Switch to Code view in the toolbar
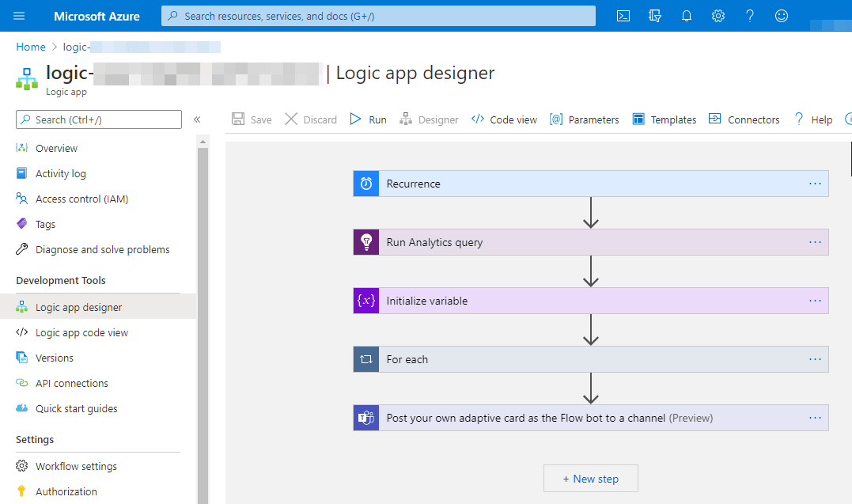Image resolution: width=852 pixels, height=504 pixels. 504,119
